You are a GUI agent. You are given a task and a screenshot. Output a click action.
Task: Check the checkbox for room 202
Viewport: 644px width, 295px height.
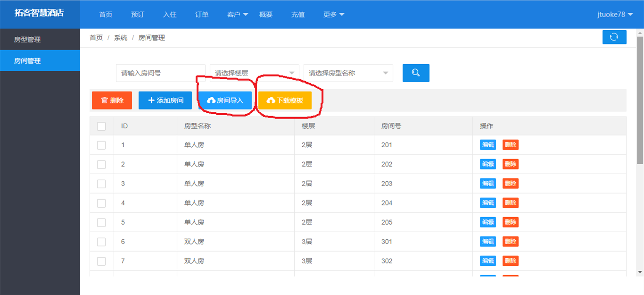(x=101, y=164)
